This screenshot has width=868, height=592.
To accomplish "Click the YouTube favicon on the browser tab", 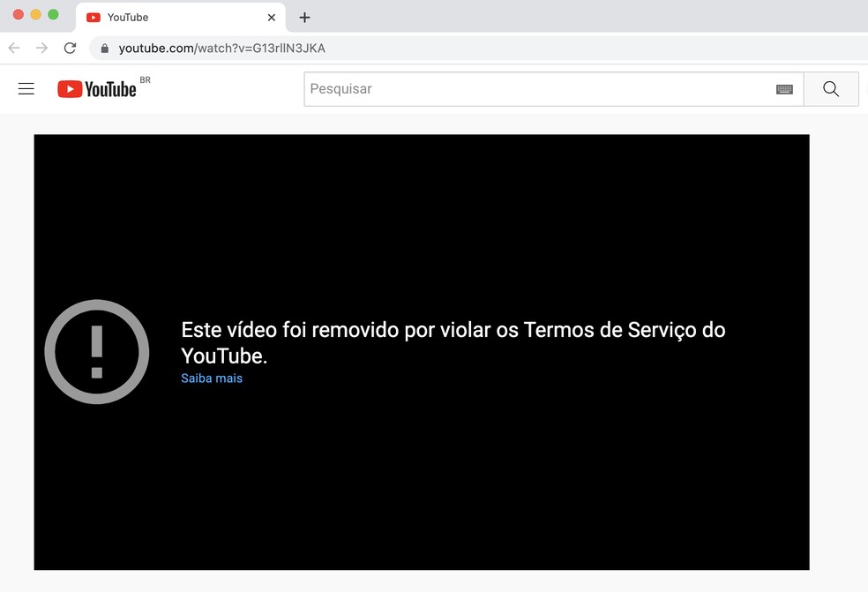I will pos(94,17).
